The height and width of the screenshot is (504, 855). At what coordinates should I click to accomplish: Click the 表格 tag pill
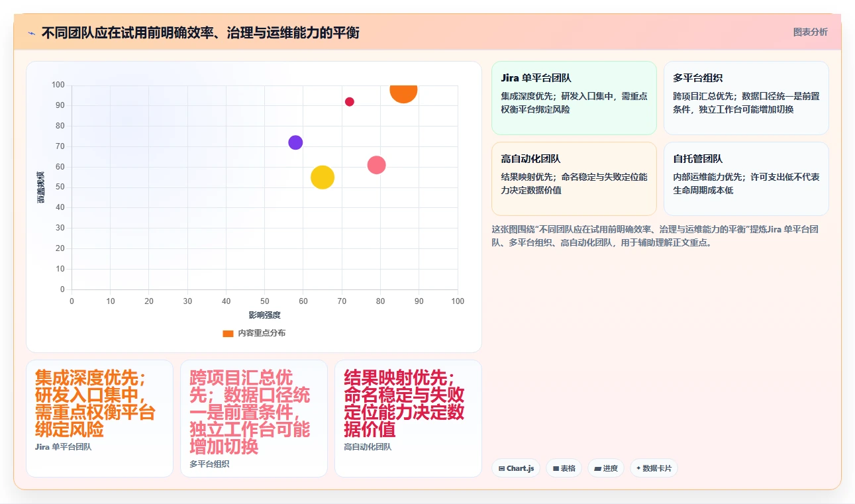pyautogui.click(x=564, y=468)
